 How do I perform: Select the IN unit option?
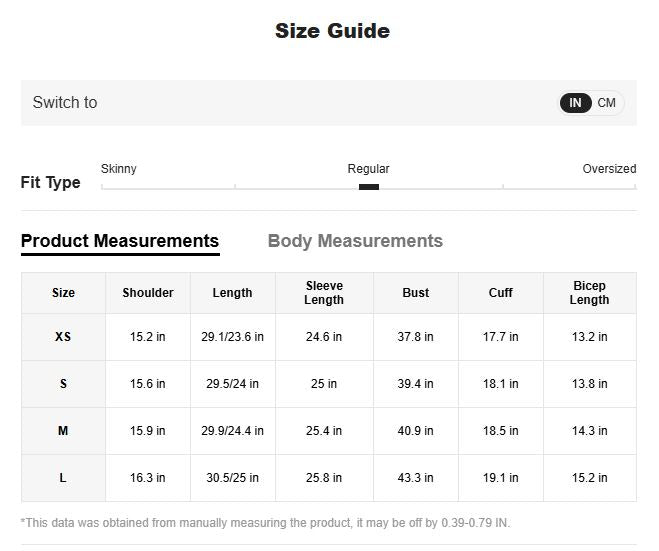[x=576, y=103]
